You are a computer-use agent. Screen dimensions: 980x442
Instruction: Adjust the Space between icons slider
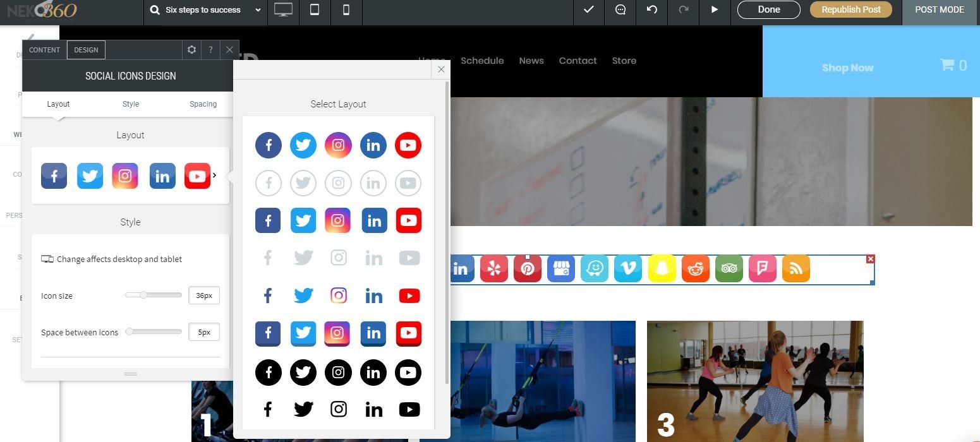[x=153, y=331]
